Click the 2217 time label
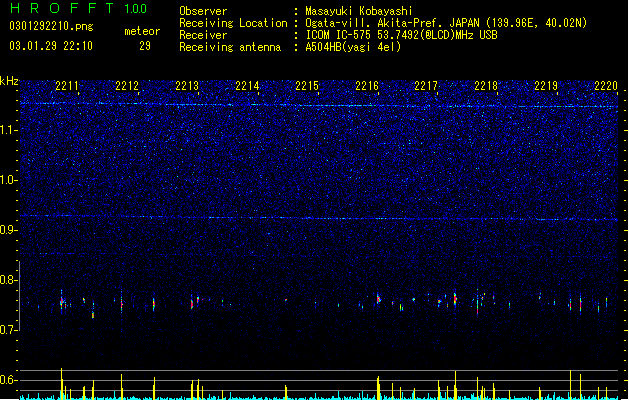629x400 pixels. coord(426,86)
